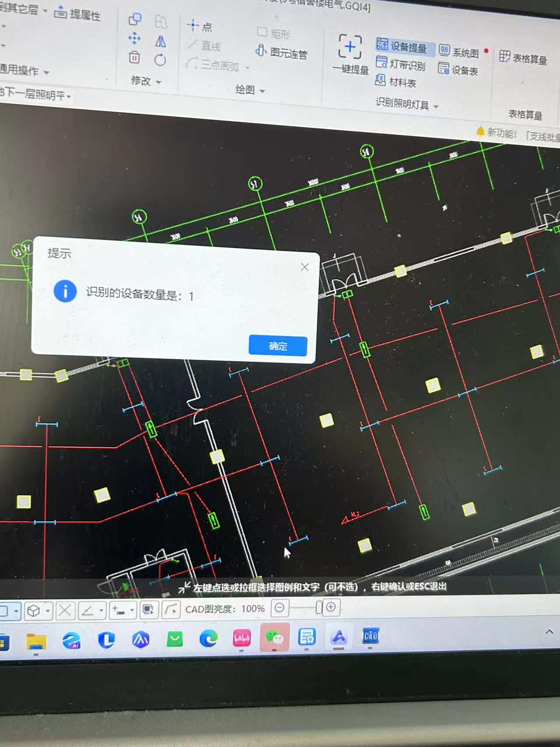The image size is (560, 747).
Task: Click the 表格算量 group label below the ribbon
Action: tap(525, 115)
